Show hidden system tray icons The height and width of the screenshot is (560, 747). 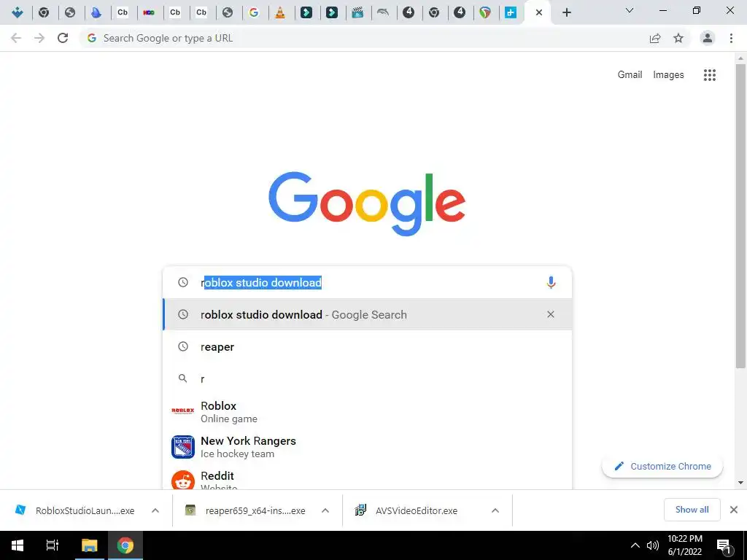635,545
